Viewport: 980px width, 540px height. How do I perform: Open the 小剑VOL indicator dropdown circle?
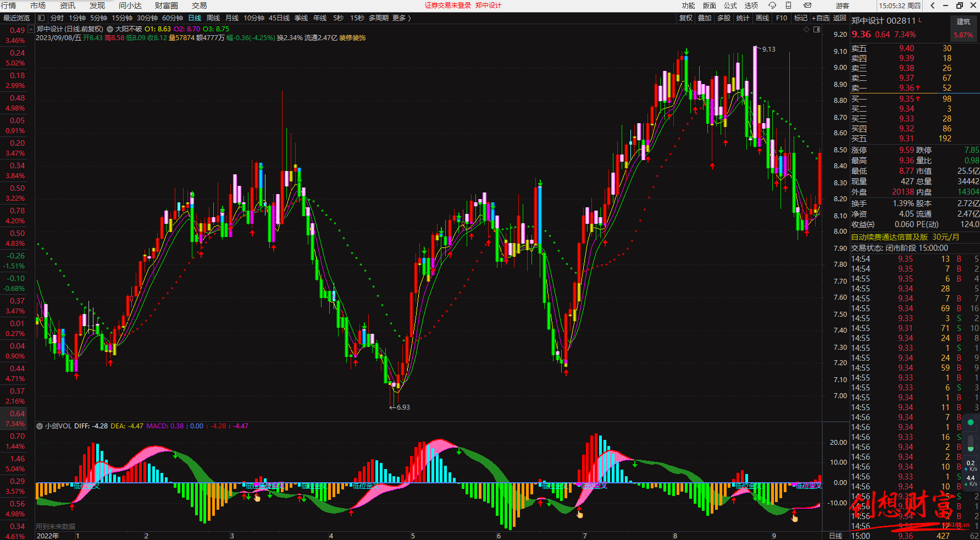[x=40, y=426]
